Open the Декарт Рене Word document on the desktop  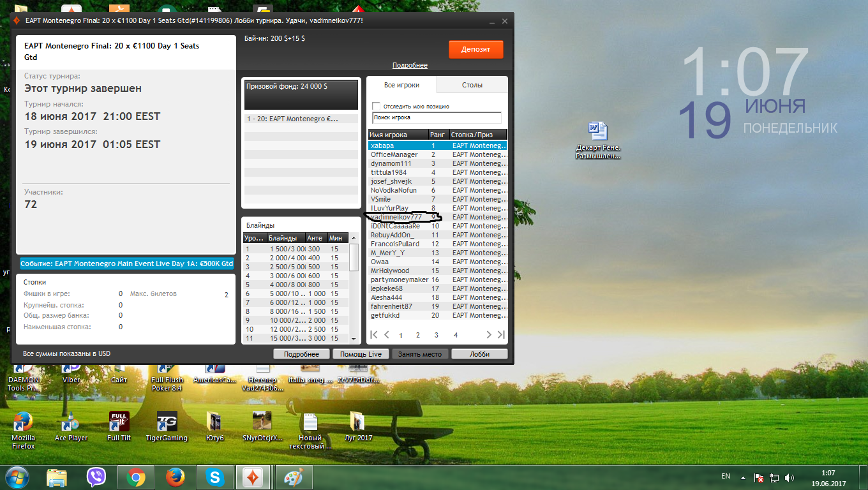pos(597,140)
